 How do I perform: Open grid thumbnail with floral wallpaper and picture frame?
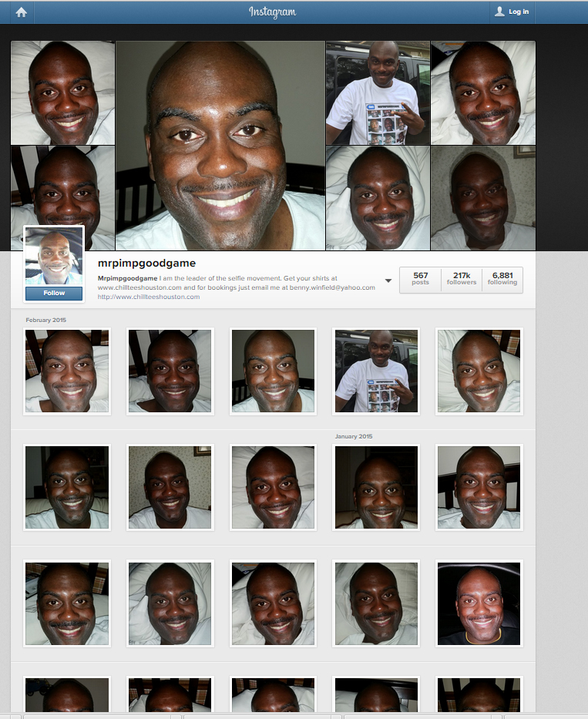pos(170,488)
